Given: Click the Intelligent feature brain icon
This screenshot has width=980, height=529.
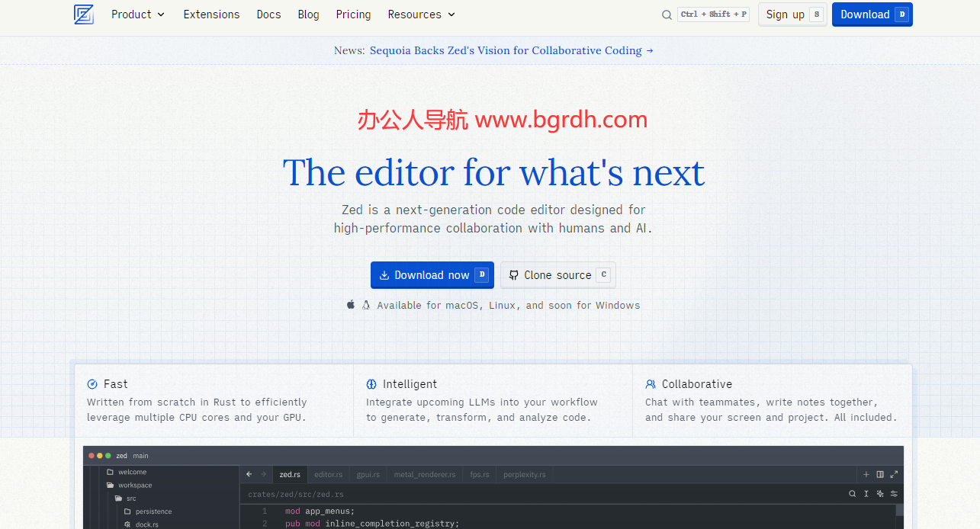Looking at the screenshot, I should [371, 384].
